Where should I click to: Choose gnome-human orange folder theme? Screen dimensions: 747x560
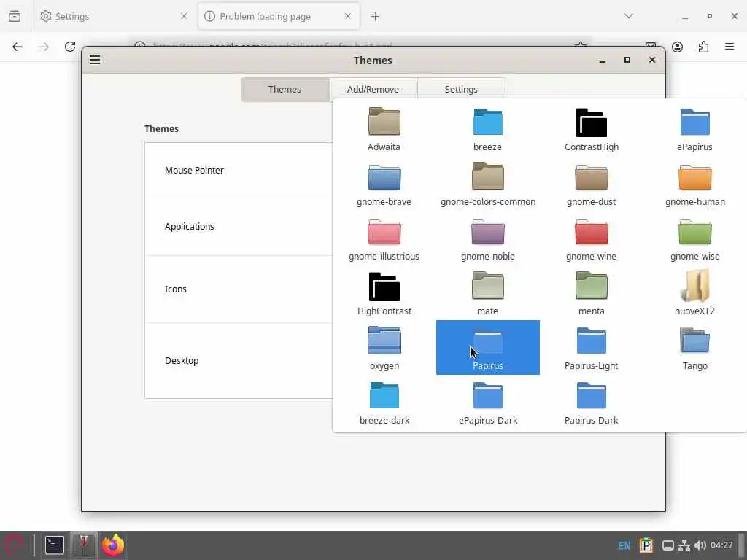pyautogui.click(x=694, y=184)
